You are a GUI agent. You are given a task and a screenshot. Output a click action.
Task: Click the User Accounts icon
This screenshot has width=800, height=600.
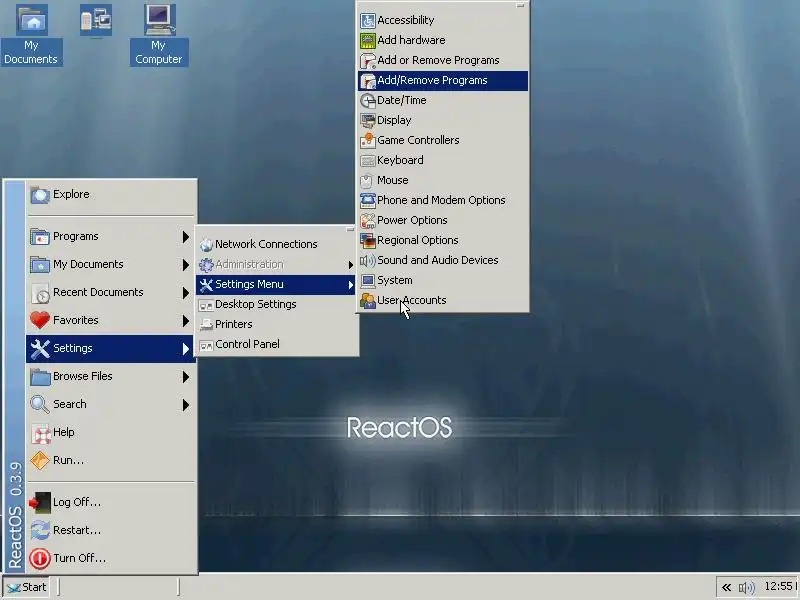[x=367, y=301]
